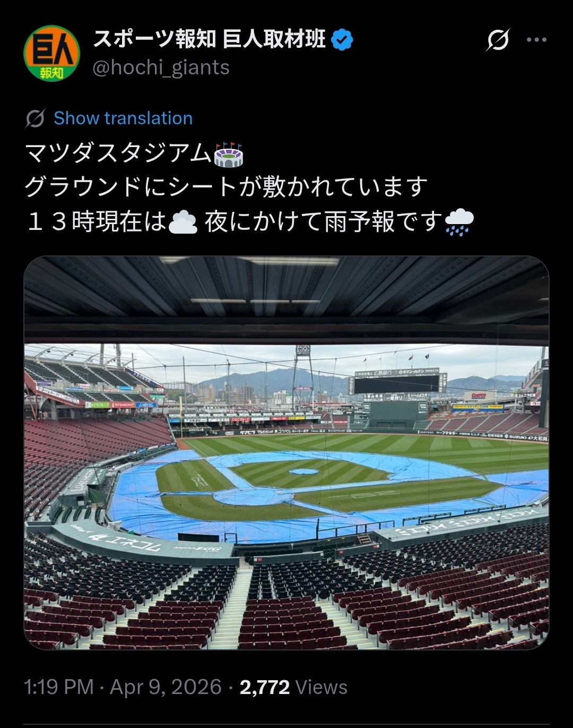Tap the blue verified checkmark badge
The height and width of the screenshot is (728, 573).
point(342,40)
